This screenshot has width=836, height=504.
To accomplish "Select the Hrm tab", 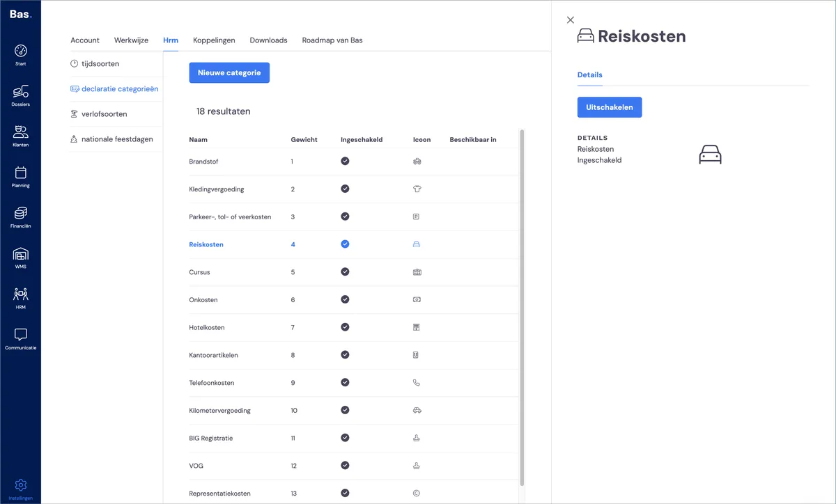I will 171,40.
